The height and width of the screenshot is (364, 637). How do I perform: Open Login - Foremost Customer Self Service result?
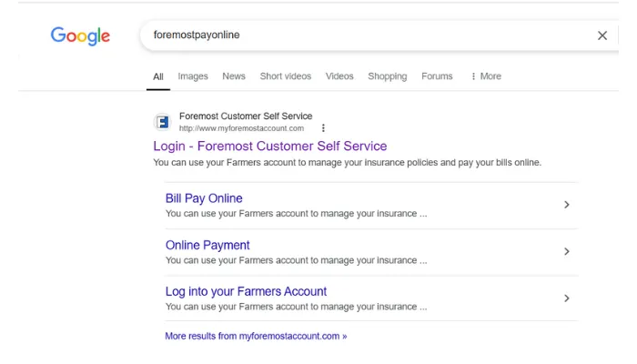pyautogui.click(x=269, y=146)
